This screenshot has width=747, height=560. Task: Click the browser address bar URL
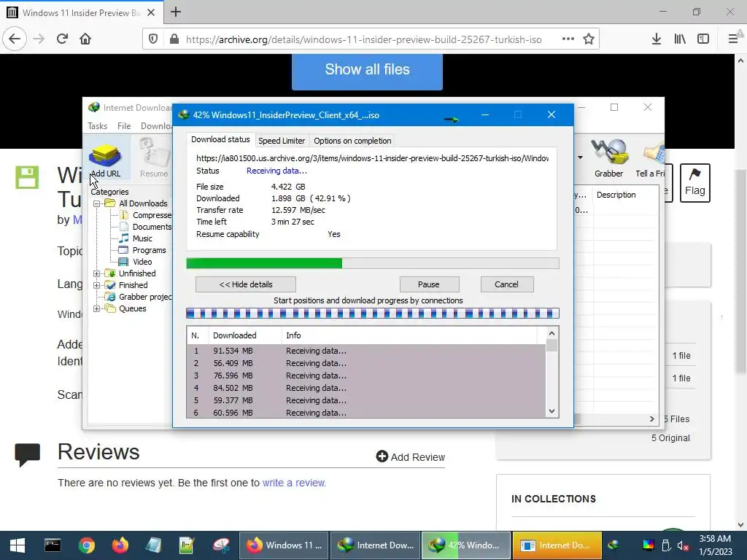363,39
